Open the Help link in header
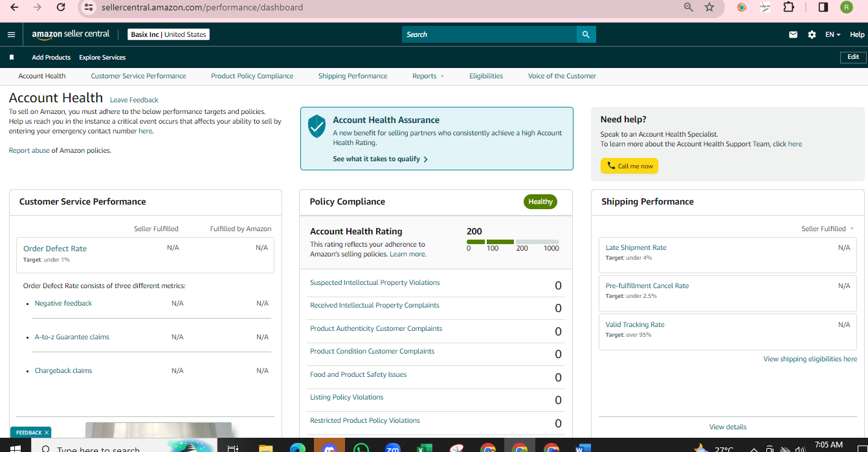 coord(857,35)
